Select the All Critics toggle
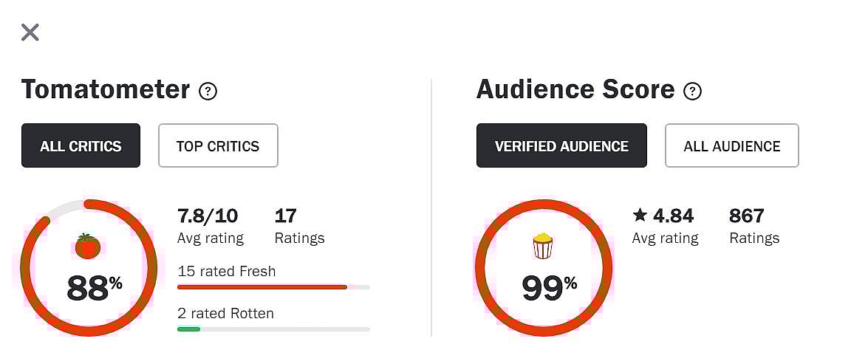Viewport: 868px width, 364px height. (81, 145)
